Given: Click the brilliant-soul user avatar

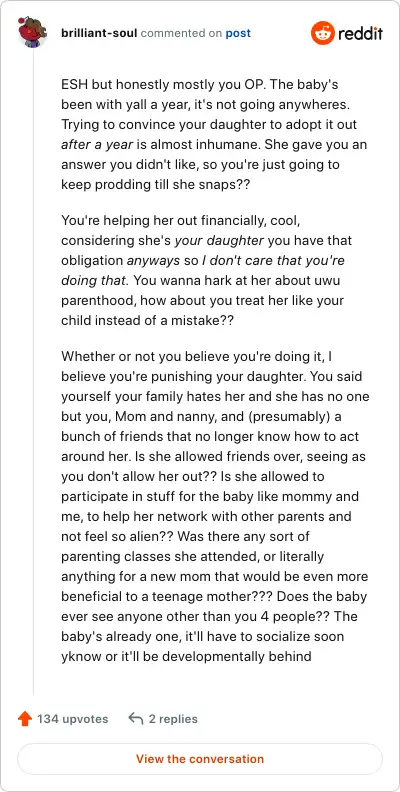Looking at the screenshot, I should pos(32,33).
